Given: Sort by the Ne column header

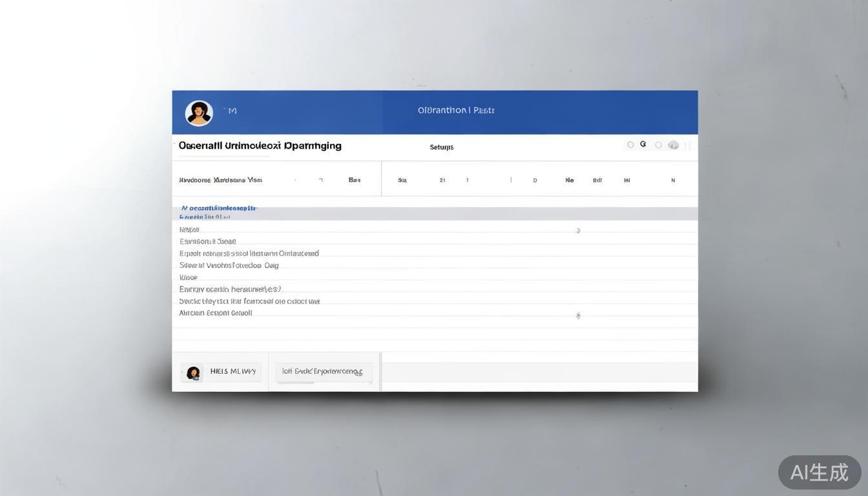Looking at the screenshot, I should click(570, 180).
